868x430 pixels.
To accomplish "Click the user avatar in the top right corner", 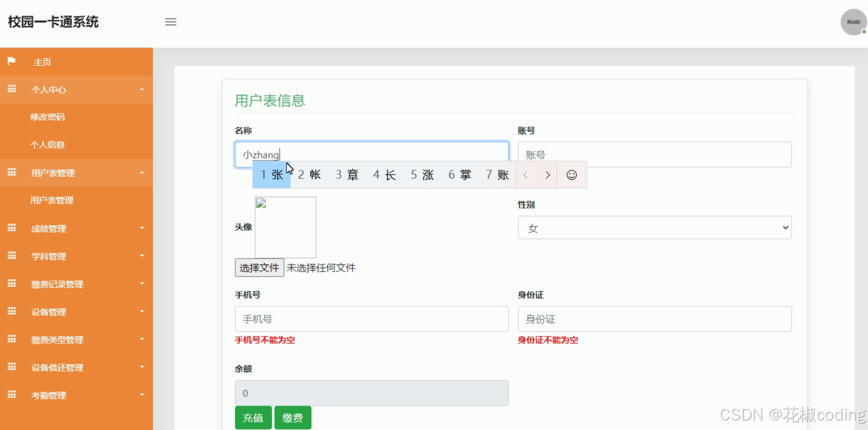I will click(x=853, y=22).
